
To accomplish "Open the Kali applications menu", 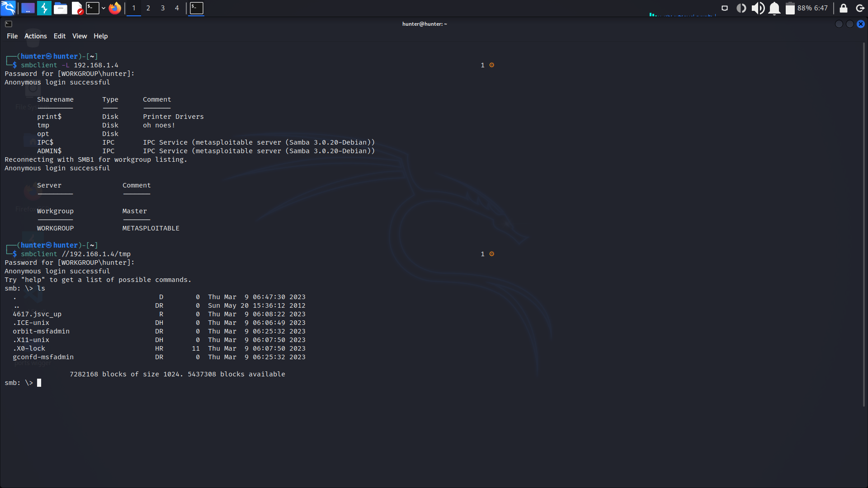I will [x=8, y=8].
